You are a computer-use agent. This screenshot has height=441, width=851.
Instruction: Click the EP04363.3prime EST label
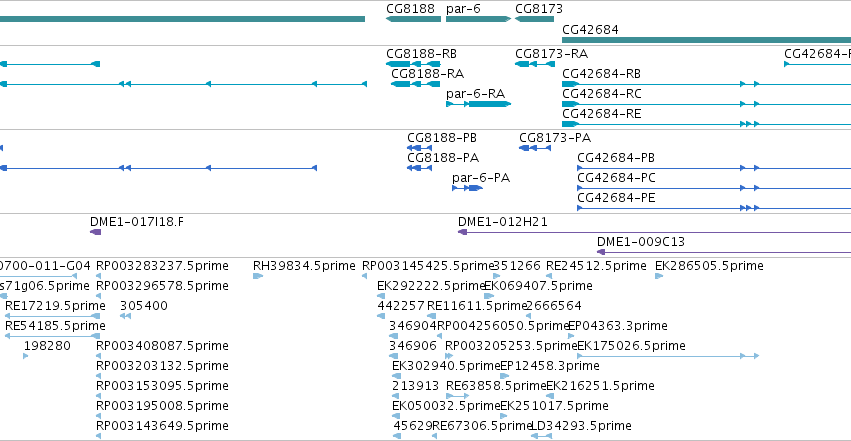pyautogui.click(x=618, y=326)
